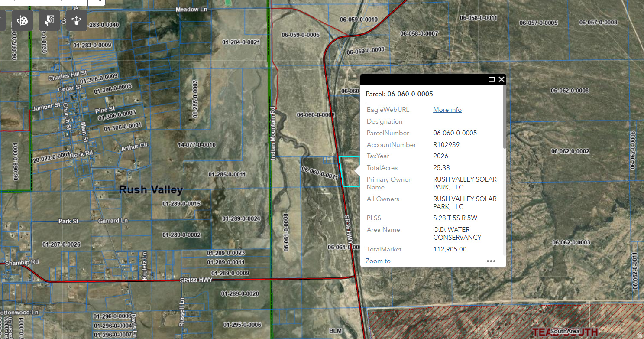Click the TotalMarket value 112,905.00

[x=450, y=249]
